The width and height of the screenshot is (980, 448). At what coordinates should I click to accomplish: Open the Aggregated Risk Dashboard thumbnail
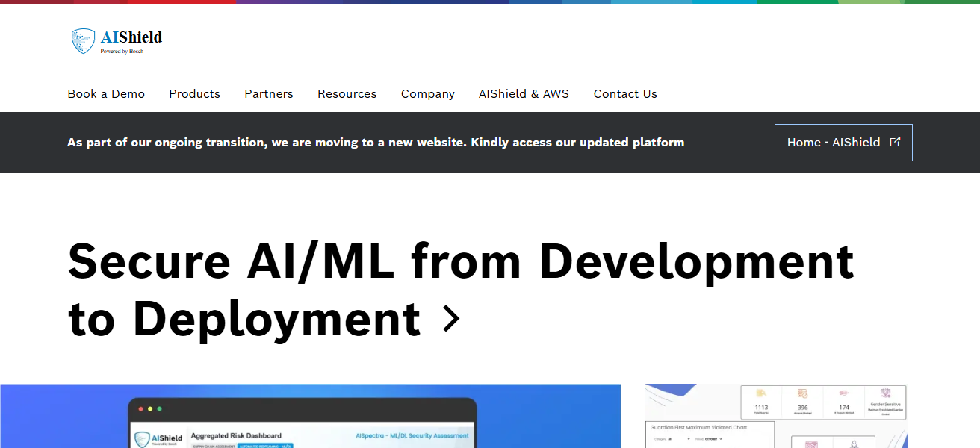point(311,416)
